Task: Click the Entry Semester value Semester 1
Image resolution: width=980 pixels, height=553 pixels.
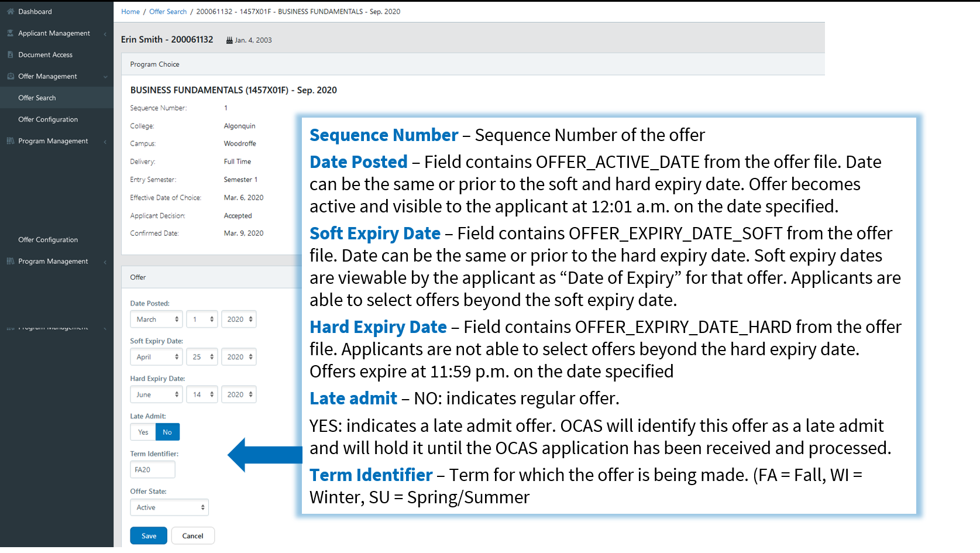Action: [240, 180]
